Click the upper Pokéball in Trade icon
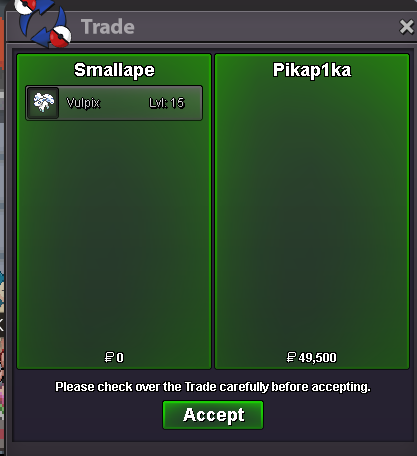Image resolution: width=417 pixels, height=456 pixels. [x=25, y=6]
